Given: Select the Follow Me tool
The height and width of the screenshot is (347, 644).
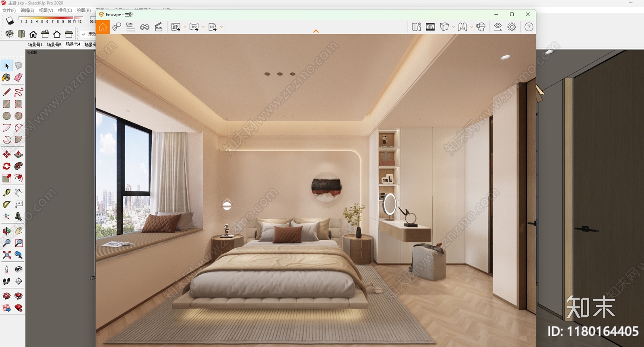Looking at the screenshot, I should click(19, 166).
